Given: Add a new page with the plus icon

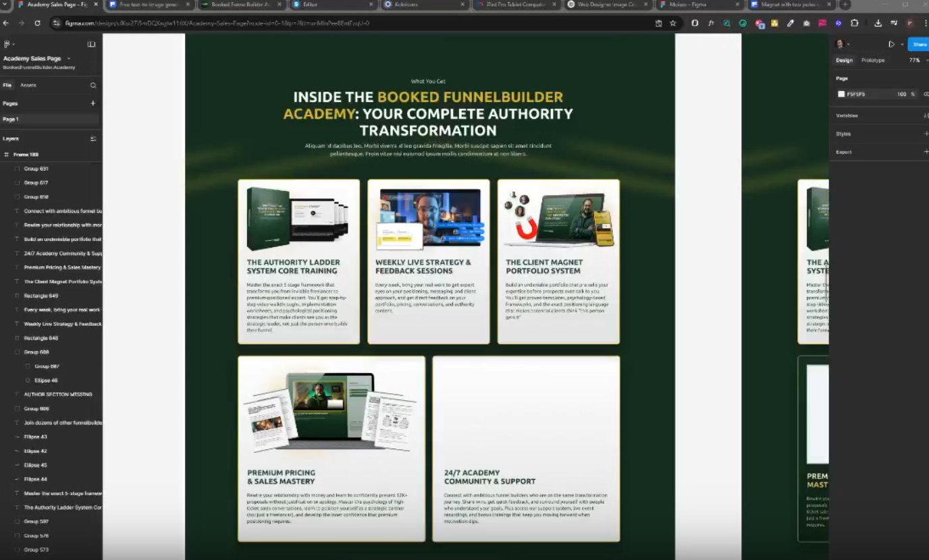Looking at the screenshot, I should click(93, 103).
